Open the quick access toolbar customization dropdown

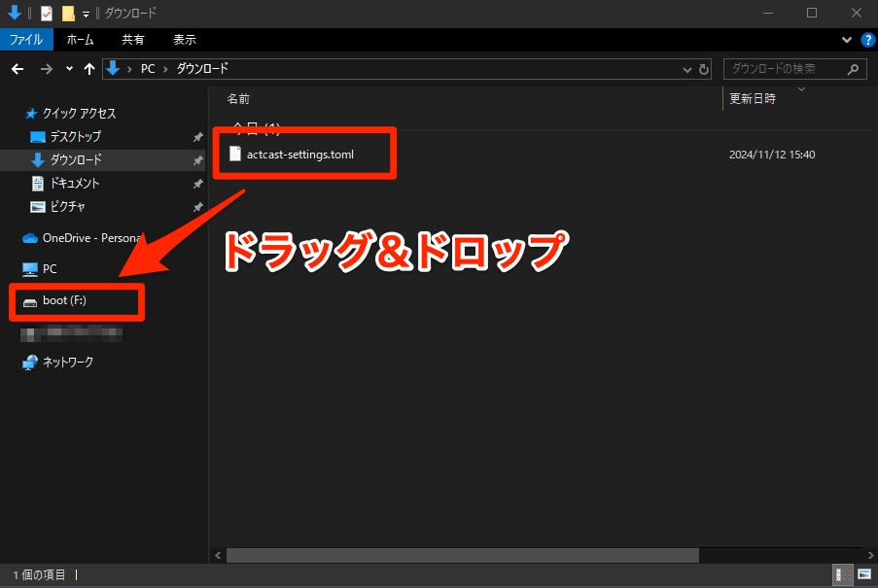tap(84, 13)
